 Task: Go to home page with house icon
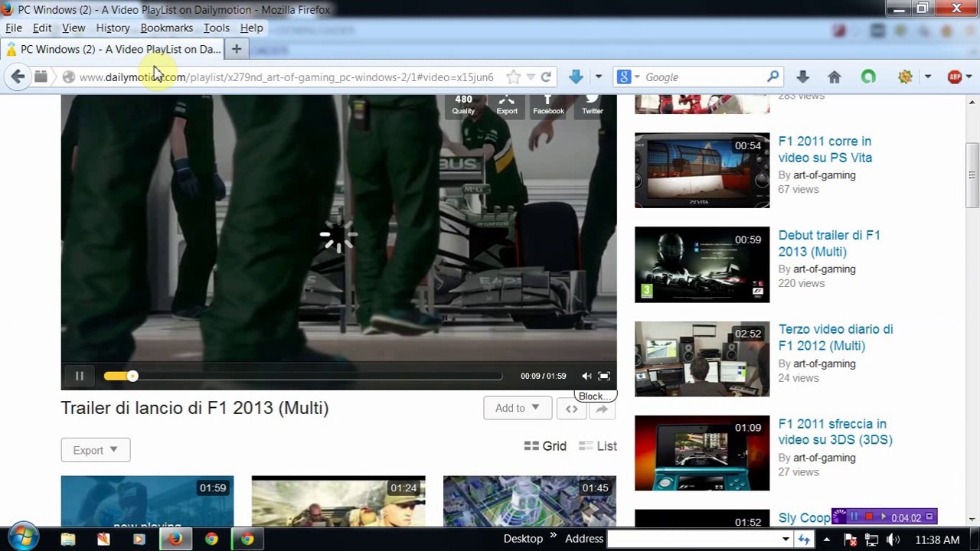tap(835, 77)
